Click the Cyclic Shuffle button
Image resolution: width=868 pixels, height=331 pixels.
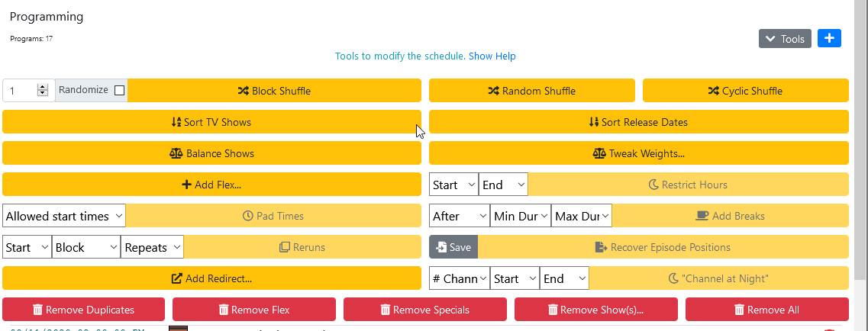point(745,91)
